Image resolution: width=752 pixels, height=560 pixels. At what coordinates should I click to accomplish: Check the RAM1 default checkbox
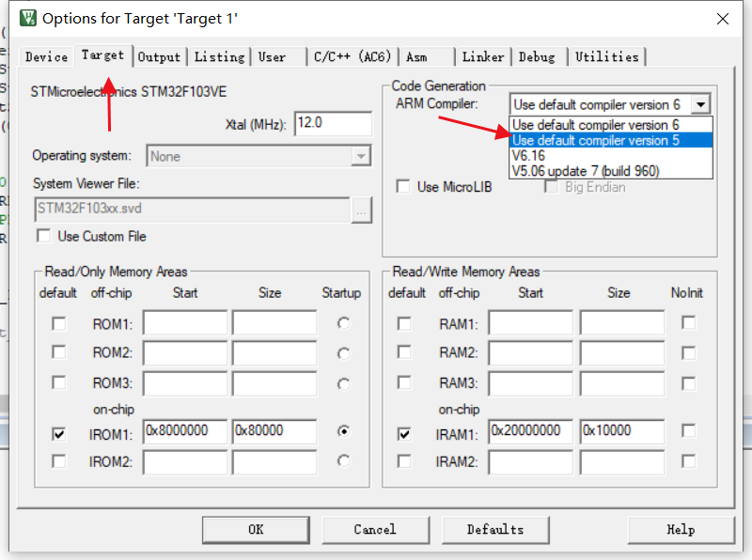[x=404, y=323]
